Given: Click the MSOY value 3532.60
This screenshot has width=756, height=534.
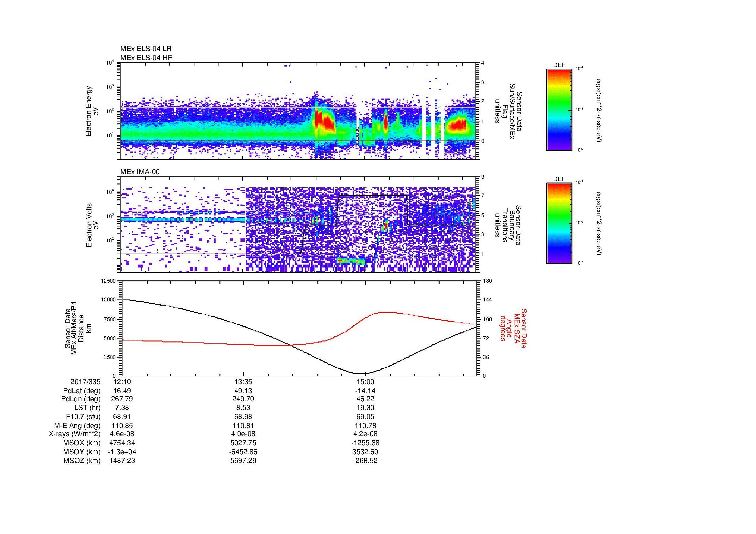Looking at the screenshot, I should tap(366, 452).
